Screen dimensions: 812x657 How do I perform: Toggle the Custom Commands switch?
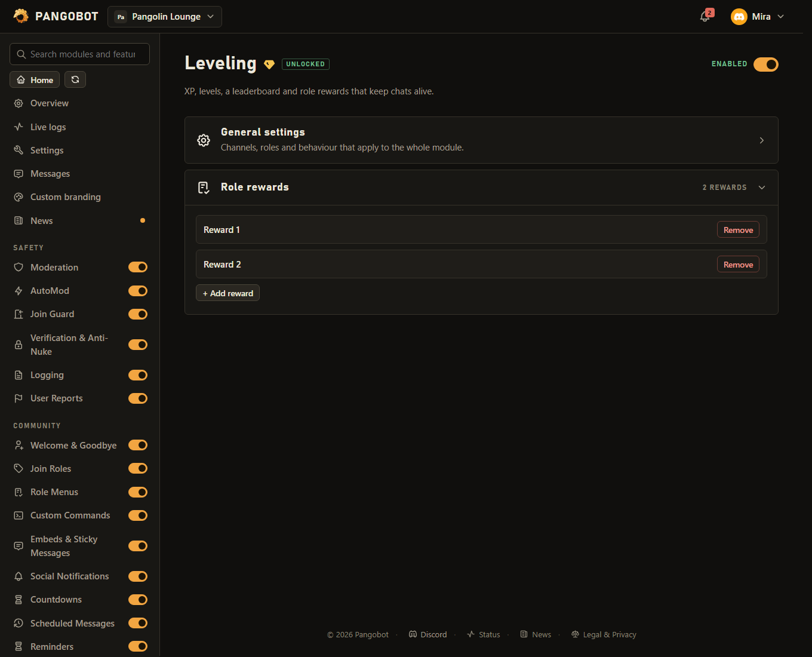[138, 515]
